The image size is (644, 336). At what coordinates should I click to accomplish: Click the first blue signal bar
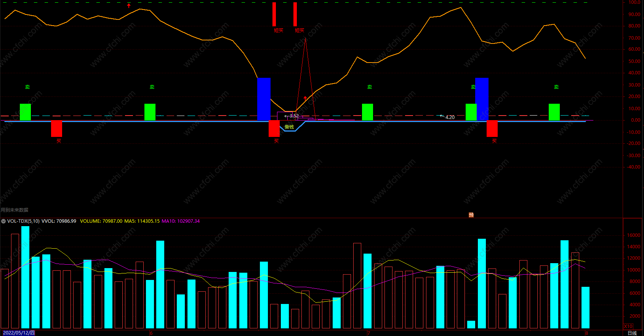click(x=264, y=99)
